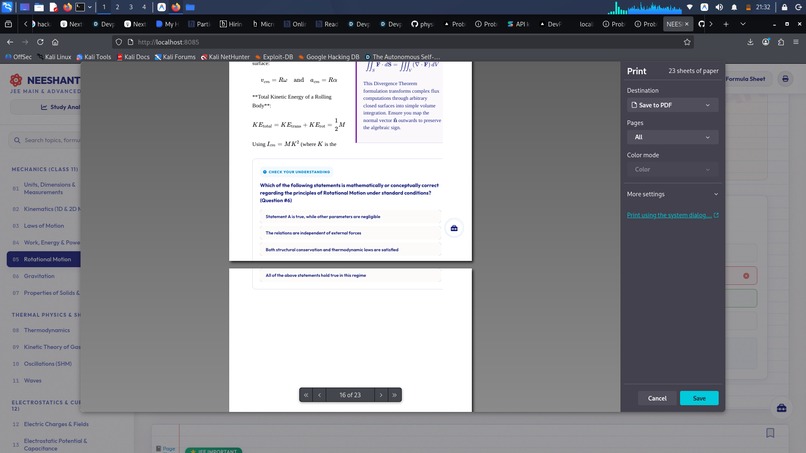Click 'Print using the system dialog' link
Image resolution: width=806 pixels, height=453 pixels.
[x=672, y=215]
